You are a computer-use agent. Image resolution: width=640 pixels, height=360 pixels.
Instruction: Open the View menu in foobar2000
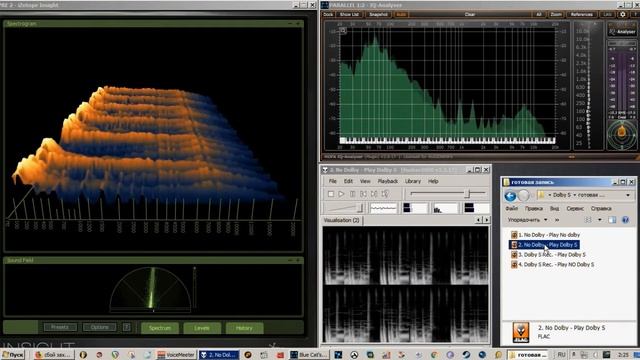[365, 181]
